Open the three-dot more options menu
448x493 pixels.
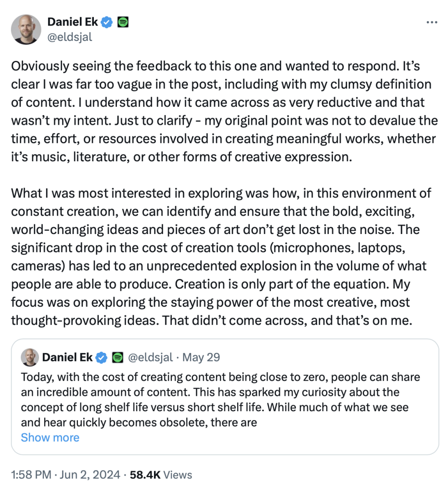432,22
